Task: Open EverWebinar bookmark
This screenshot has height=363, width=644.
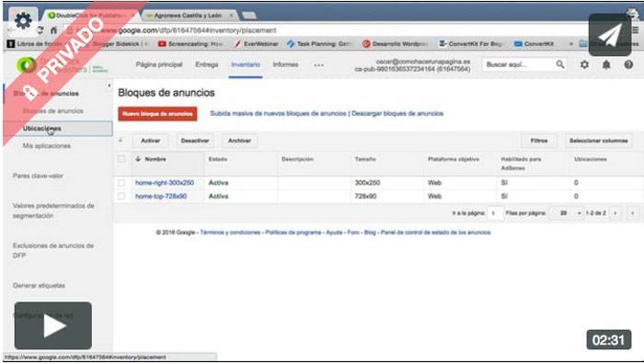Action: (x=257, y=43)
